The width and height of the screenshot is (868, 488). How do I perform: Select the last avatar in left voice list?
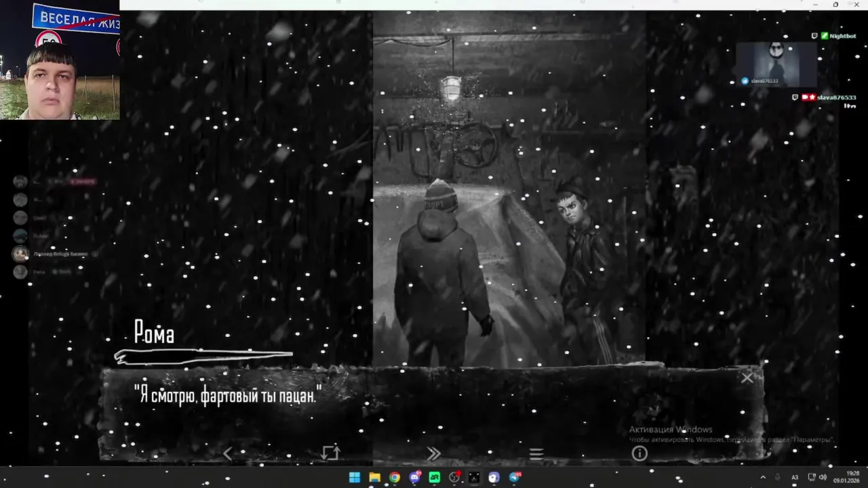coord(20,272)
